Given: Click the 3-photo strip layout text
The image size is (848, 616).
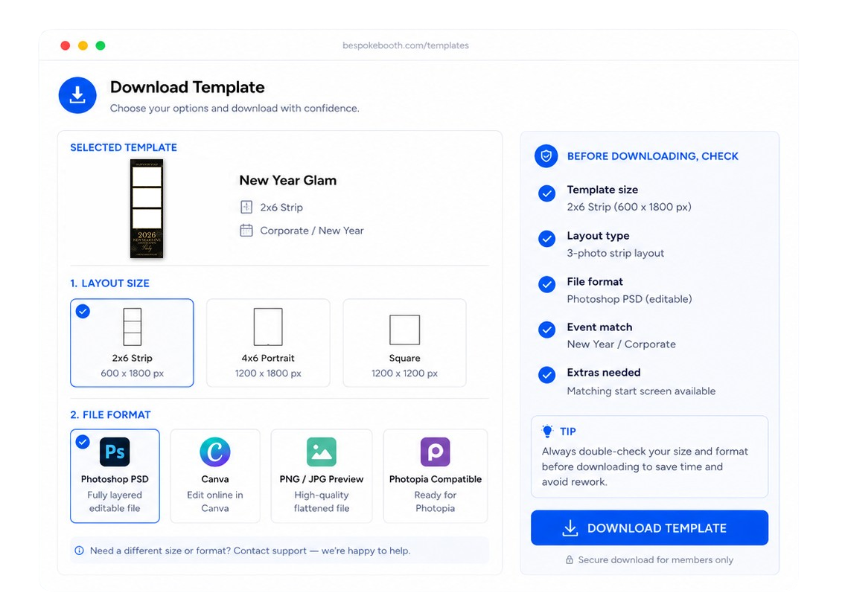Looking at the screenshot, I should [616, 253].
